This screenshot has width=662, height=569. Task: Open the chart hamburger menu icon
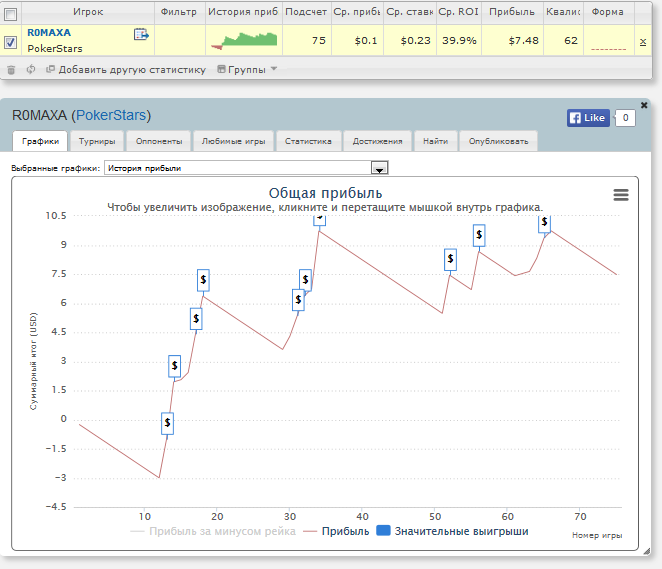click(x=621, y=195)
